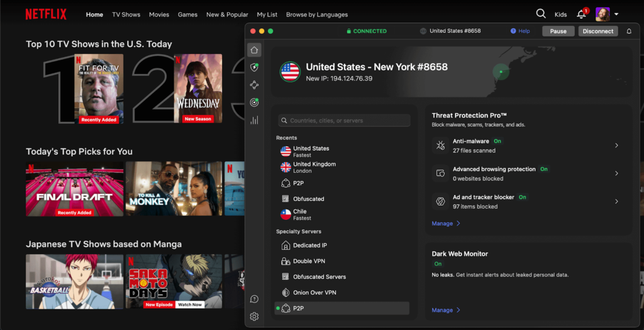Open Netflix Movies tab
The height and width of the screenshot is (330, 644).
click(159, 14)
